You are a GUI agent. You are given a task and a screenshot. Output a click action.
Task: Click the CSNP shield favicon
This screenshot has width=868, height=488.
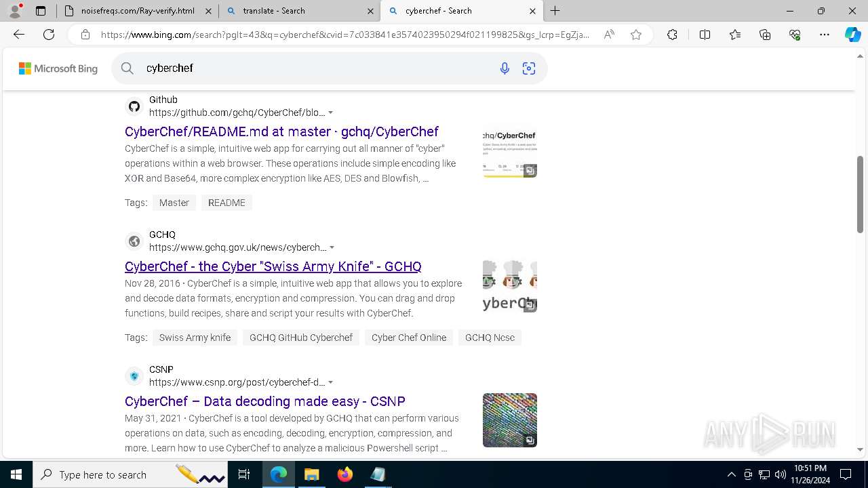point(134,376)
